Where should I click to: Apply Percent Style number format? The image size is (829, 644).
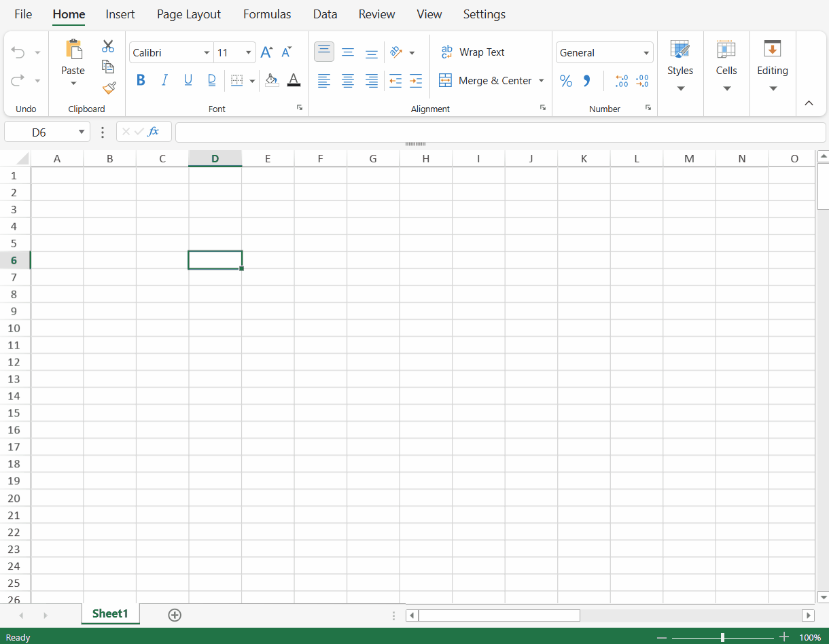[x=566, y=81]
